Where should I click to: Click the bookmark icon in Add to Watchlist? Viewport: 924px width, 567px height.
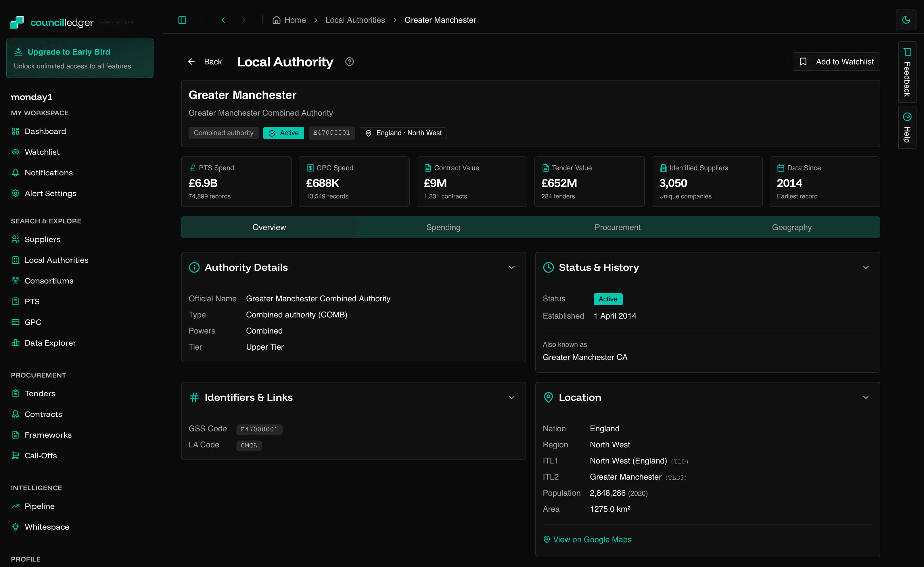coord(803,62)
